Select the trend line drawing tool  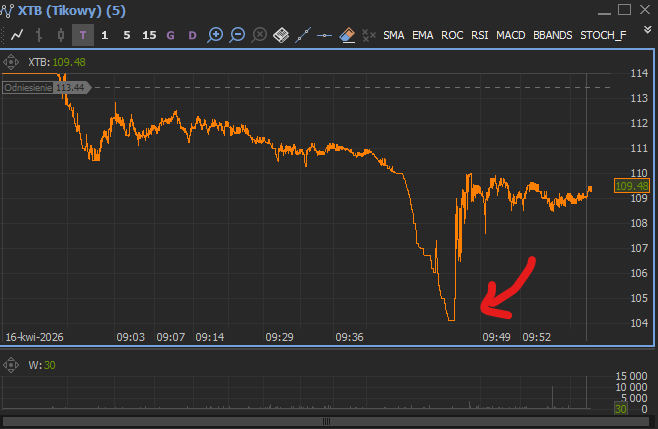click(303, 35)
